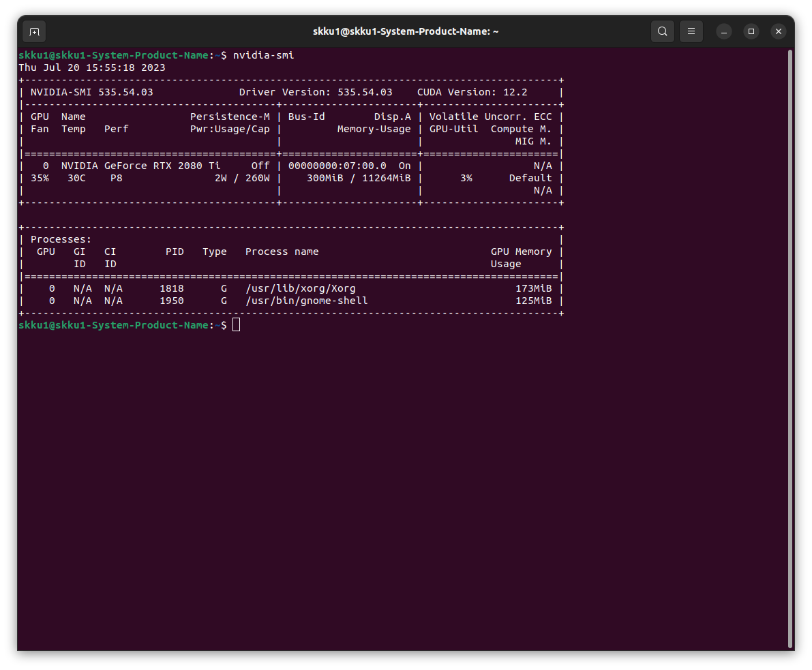Click the timestamp 'Thu Jul 20 15:55:18 2023'

[x=92, y=67]
